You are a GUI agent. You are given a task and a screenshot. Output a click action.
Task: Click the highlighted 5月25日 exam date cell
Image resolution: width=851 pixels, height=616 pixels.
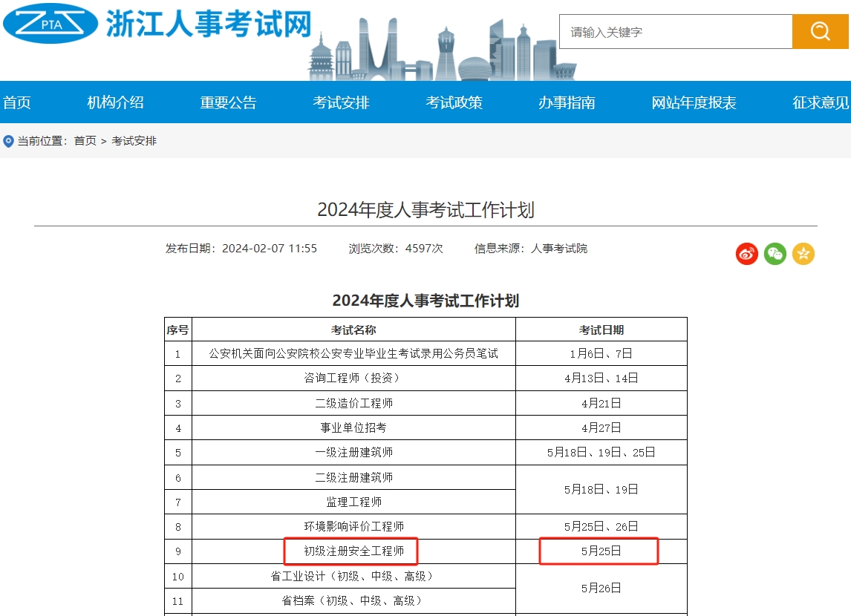pyautogui.click(x=599, y=551)
